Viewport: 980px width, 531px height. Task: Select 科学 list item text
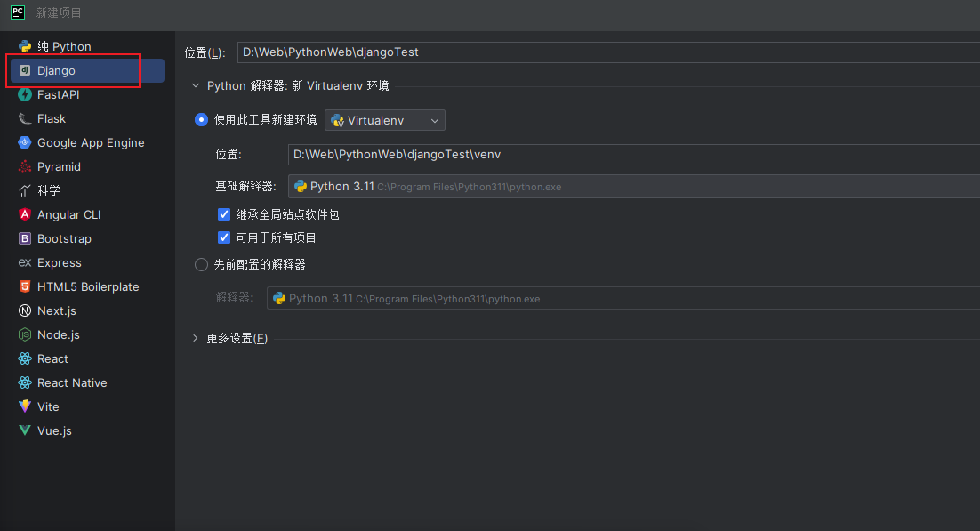49,190
